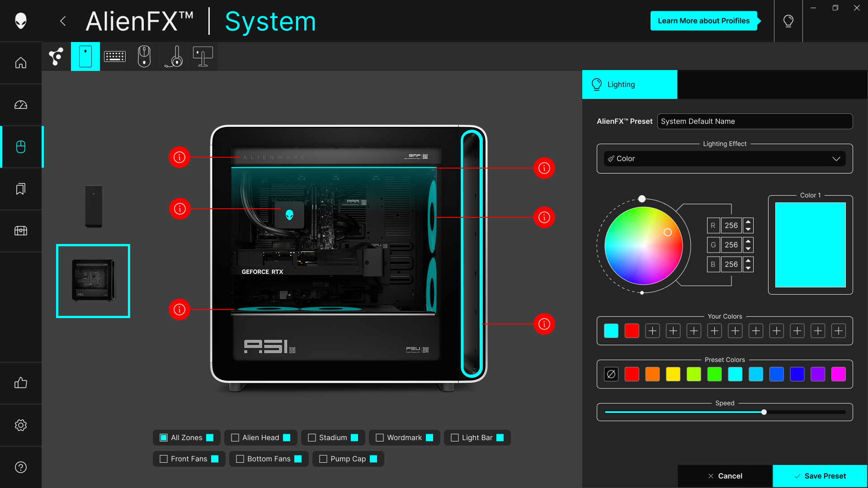Open the Home section in sidebar

coord(21,63)
